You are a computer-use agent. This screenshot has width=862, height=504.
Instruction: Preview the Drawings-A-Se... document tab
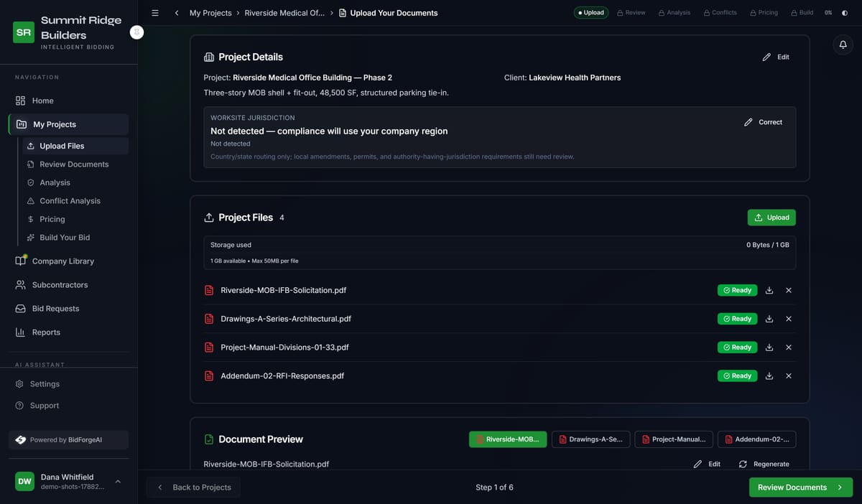[x=591, y=439]
